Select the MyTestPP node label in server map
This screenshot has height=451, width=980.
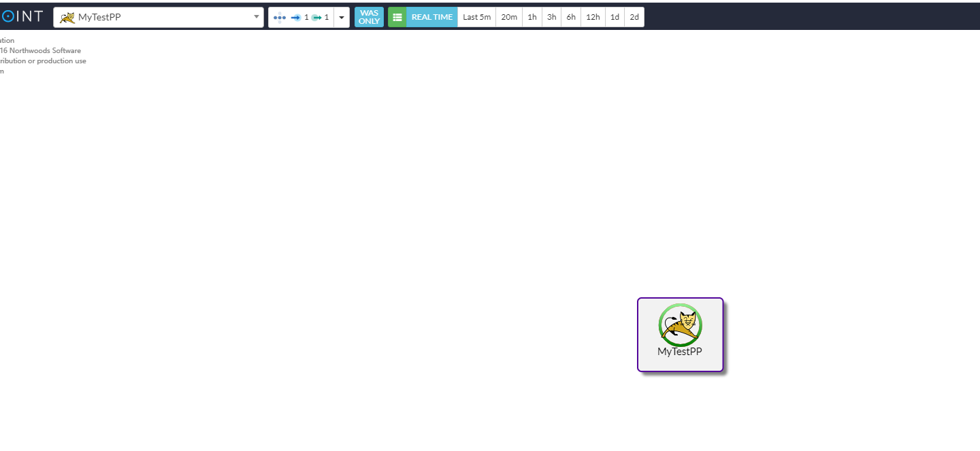(679, 352)
